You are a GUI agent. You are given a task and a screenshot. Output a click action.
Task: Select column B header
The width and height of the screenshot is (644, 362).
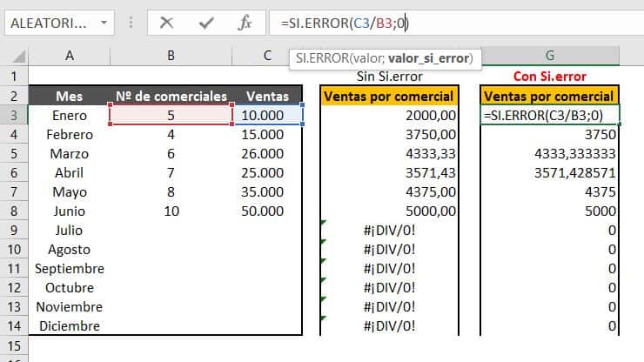pyautogui.click(x=171, y=56)
